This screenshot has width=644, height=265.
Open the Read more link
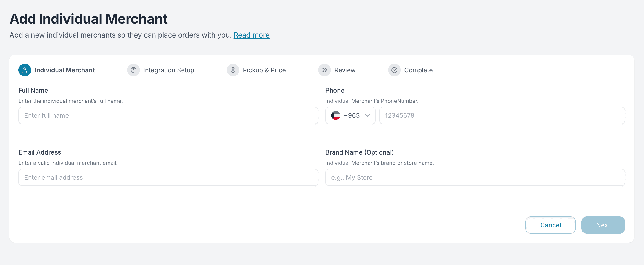[x=251, y=35]
